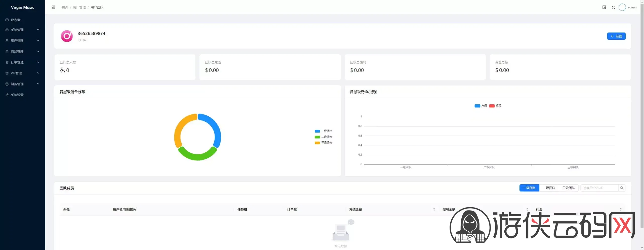Click the admin avatar circle
The height and width of the screenshot is (250, 644).
point(622,7)
